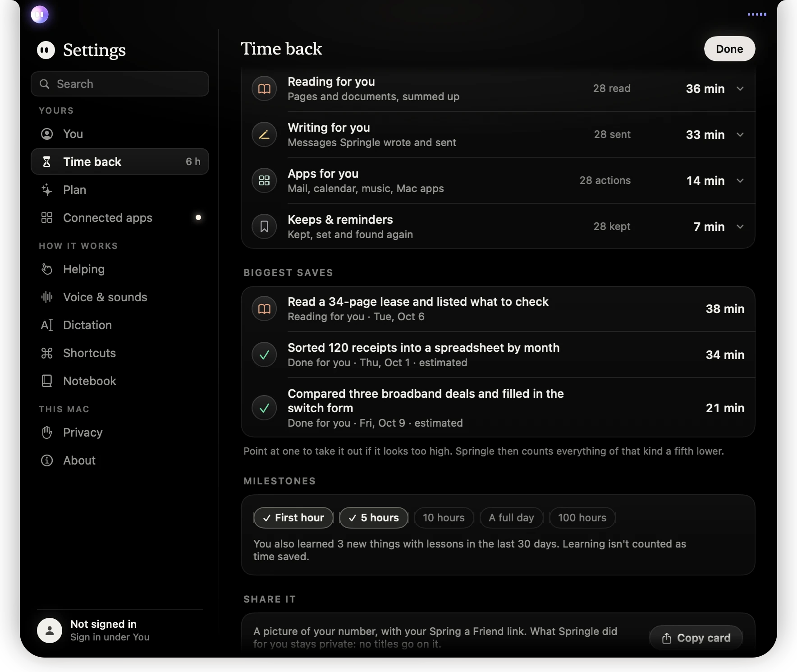The width and height of the screenshot is (797, 672).
Task: Click the Done button
Action: click(x=729, y=49)
